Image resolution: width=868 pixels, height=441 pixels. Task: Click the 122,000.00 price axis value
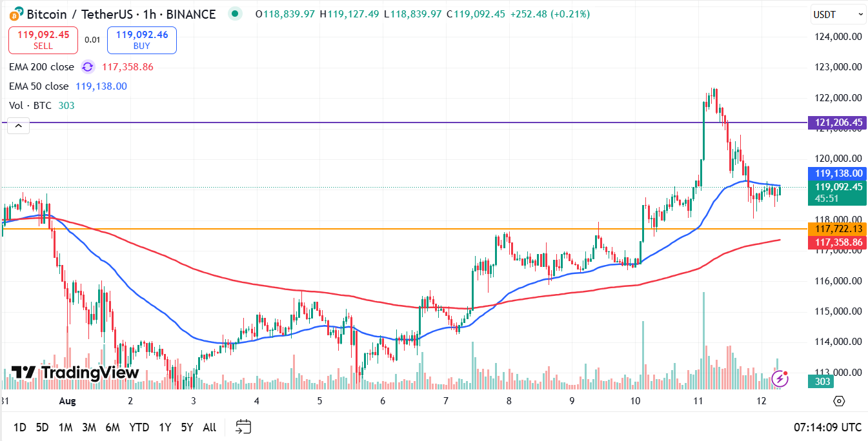coord(838,98)
